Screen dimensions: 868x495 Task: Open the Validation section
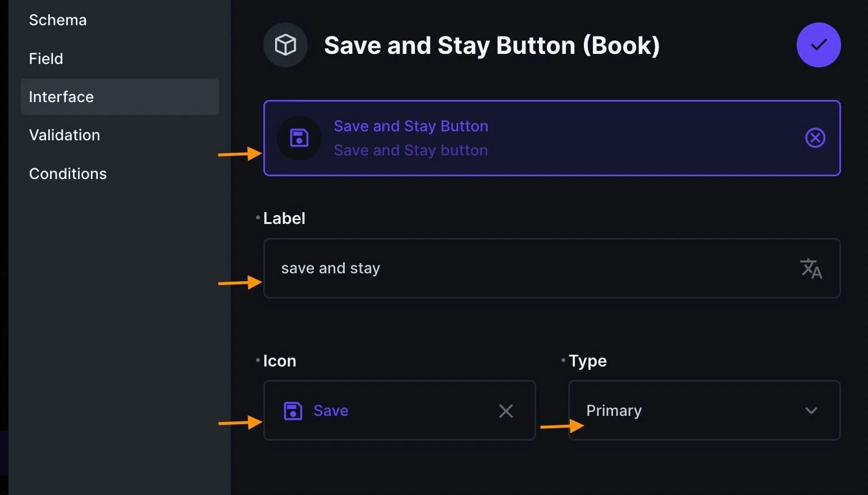click(x=65, y=135)
